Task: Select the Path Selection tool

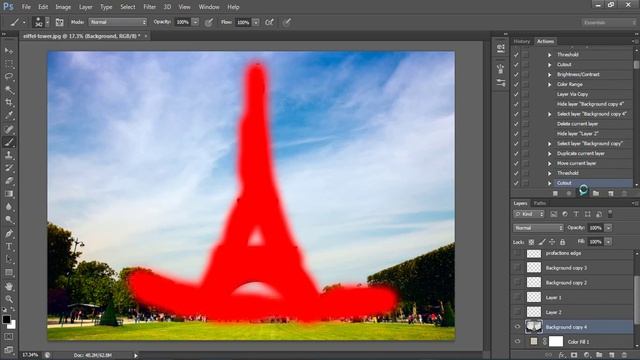Action: (x=9, y=260)
